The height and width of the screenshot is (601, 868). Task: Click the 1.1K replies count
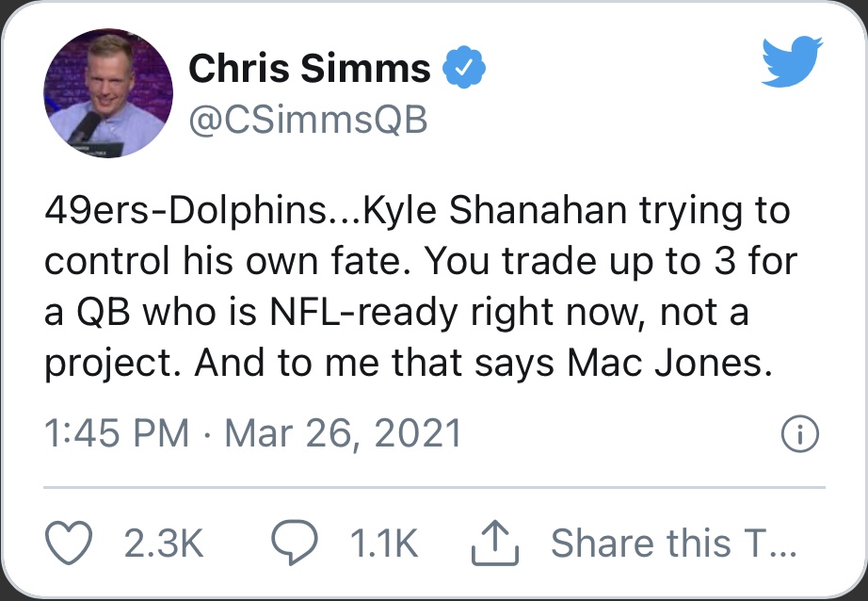click(x=383, y=544)
